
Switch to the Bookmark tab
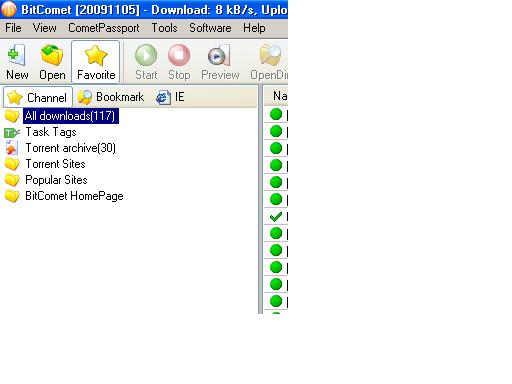tap(111, 97)
